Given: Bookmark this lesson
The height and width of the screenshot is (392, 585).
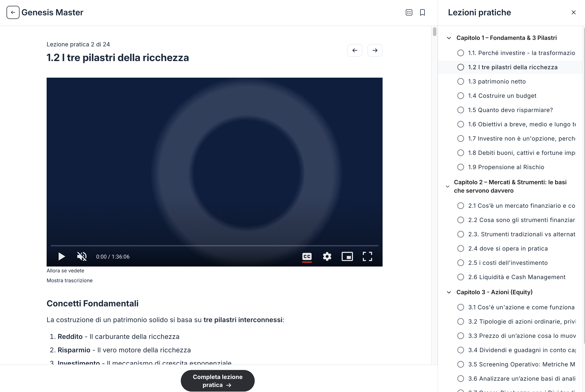Looking at the screenshot, I should [x=422, y=12].
